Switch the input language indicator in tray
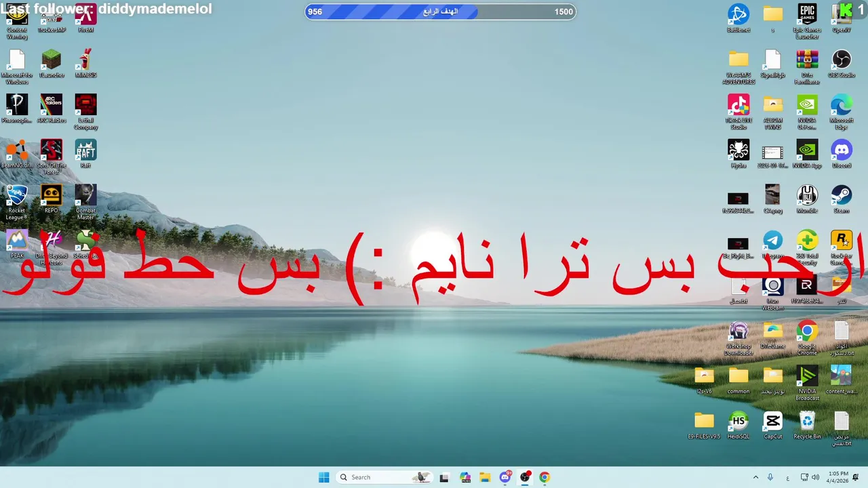 [787, 477]
